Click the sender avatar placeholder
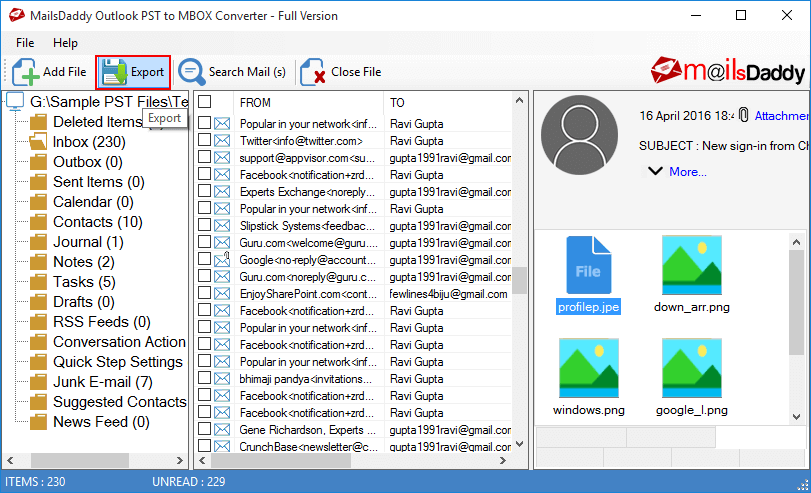This screenshot has width=811, height=493. [579, 135]
